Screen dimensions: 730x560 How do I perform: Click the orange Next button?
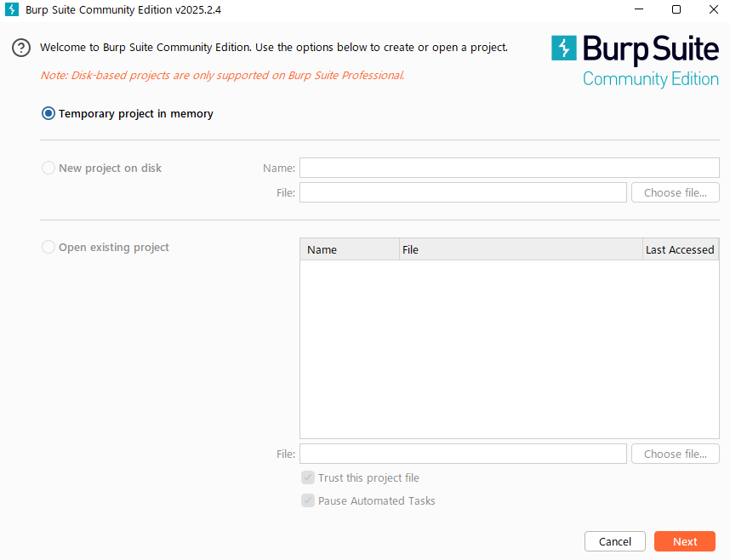point(685,541)
